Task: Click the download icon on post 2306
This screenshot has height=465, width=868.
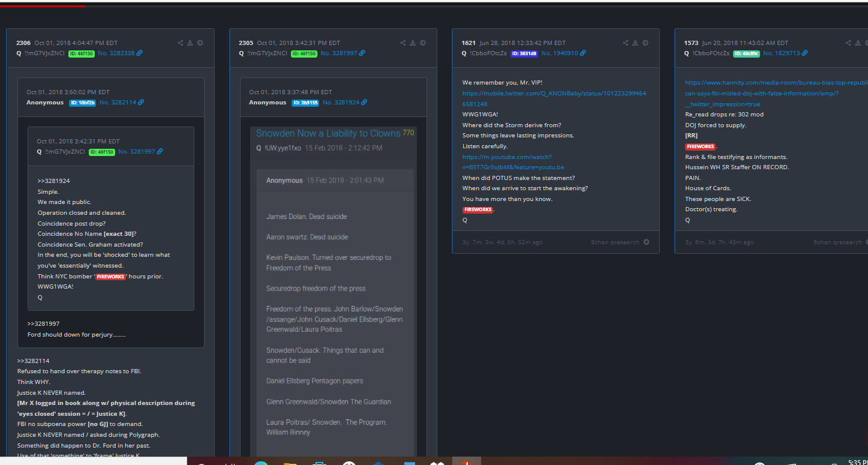Action: [190, 43]
